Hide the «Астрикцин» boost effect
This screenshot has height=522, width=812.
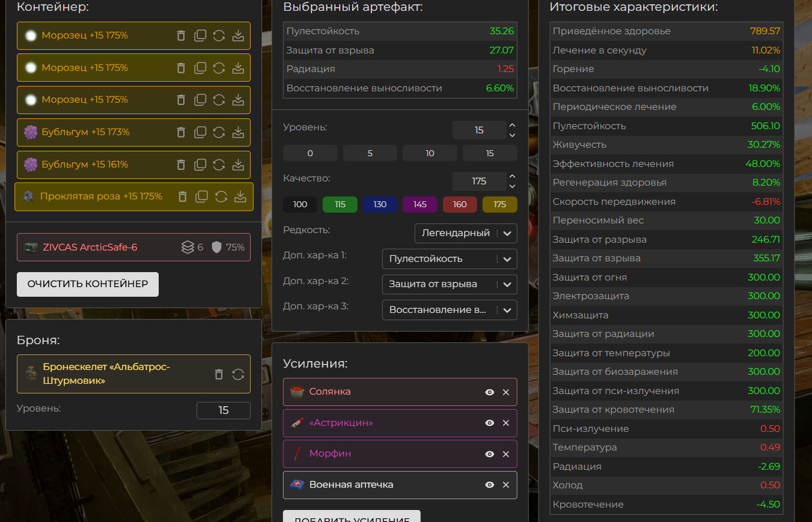tap(489, 423)
